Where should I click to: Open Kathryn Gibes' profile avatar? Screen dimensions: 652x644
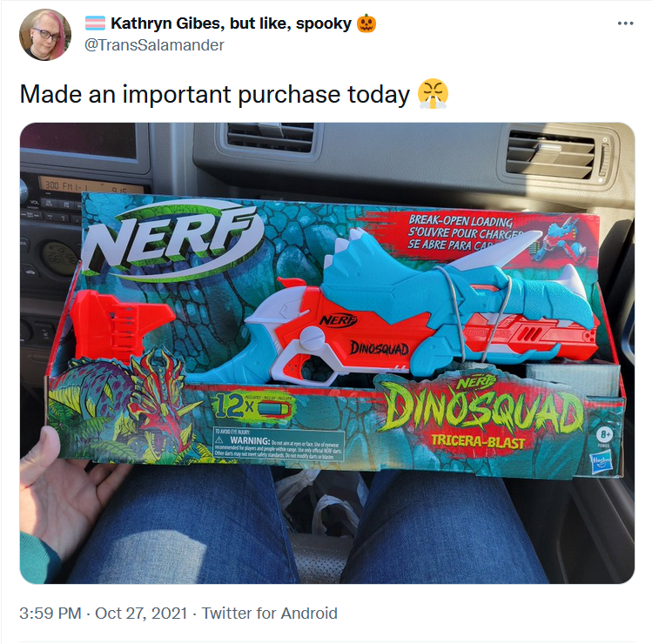point(45,35)
